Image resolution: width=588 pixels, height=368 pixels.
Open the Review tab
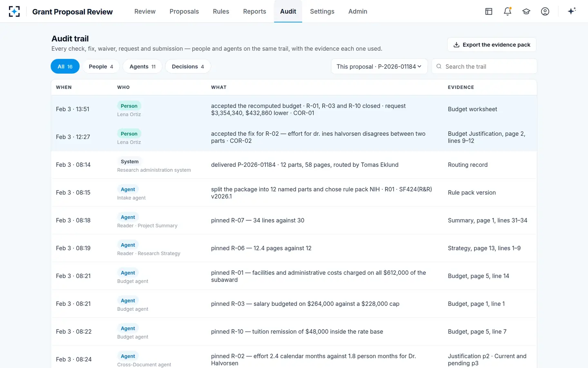point(145,11)
